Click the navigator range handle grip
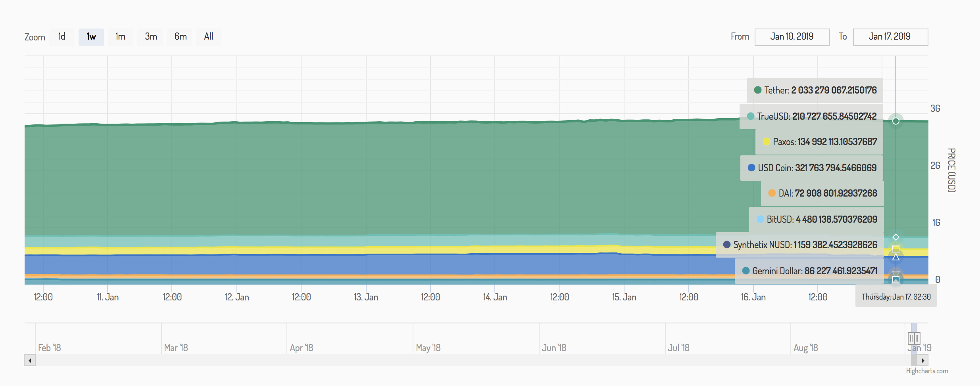 pos(914,338)
